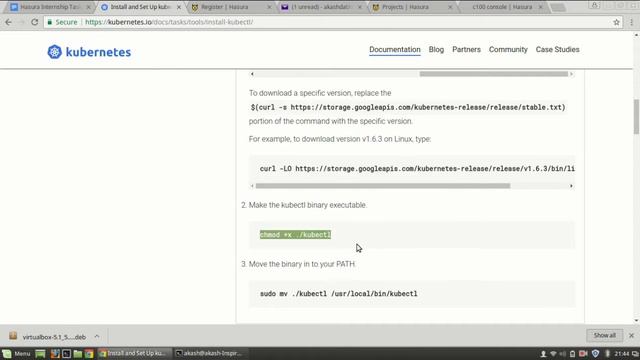Screen dimensions: 640x360
Task: Click page vertical scrollbar thumb
Action: pyautogui.click(x=636, y=117)
